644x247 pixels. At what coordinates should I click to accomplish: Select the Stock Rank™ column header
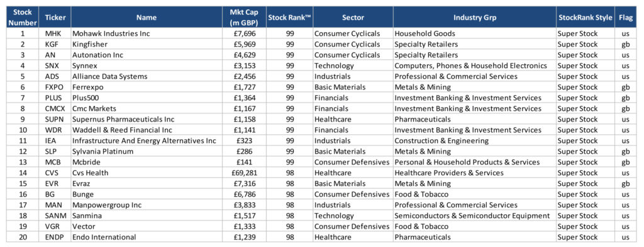pos(289,18)
